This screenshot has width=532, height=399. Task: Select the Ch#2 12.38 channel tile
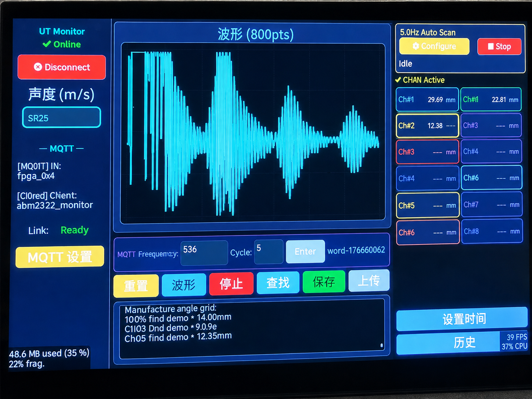click(x=427, y=126)
